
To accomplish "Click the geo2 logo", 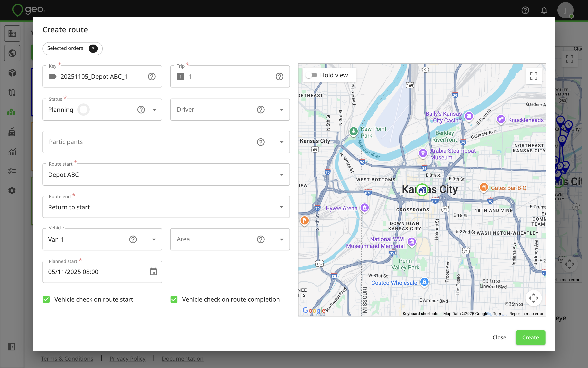I will point(29,10).
